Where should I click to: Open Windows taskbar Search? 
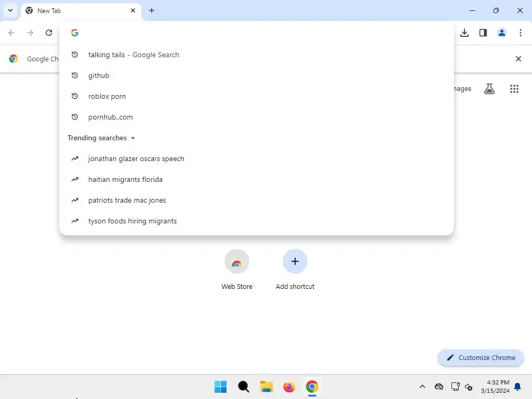click(x=243, y=387)
